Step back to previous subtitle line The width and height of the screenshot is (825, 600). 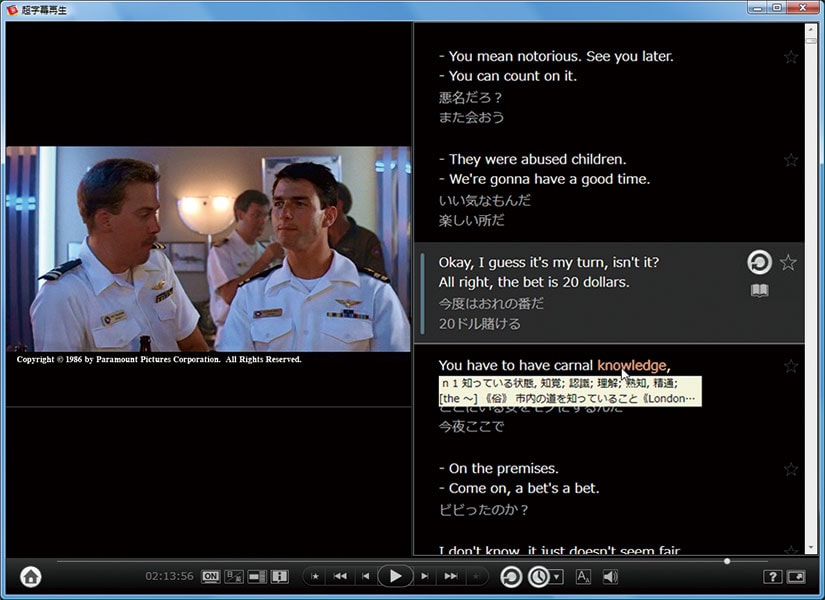click(366, 576)
